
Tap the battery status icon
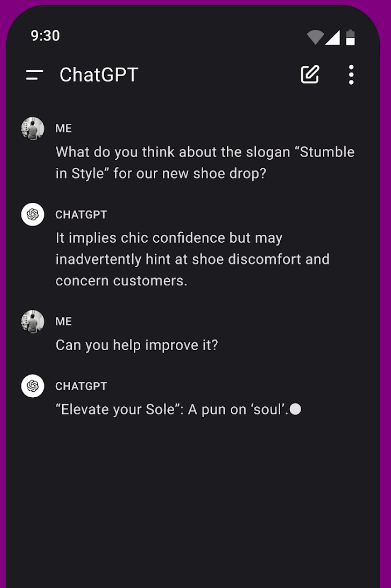tap(350, 37)
